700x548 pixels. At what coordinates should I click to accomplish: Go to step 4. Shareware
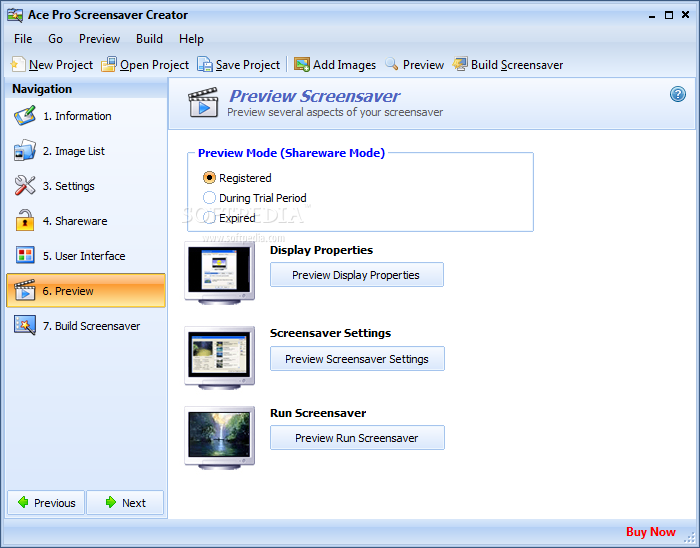click(x=86, y=220)
